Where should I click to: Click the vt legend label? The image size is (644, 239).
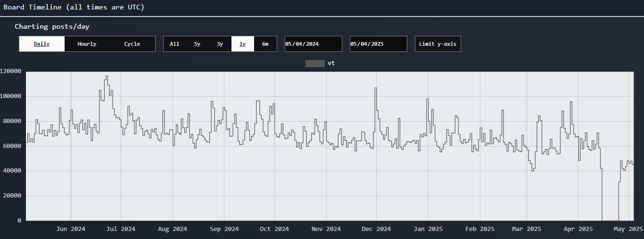coord(331,63)
